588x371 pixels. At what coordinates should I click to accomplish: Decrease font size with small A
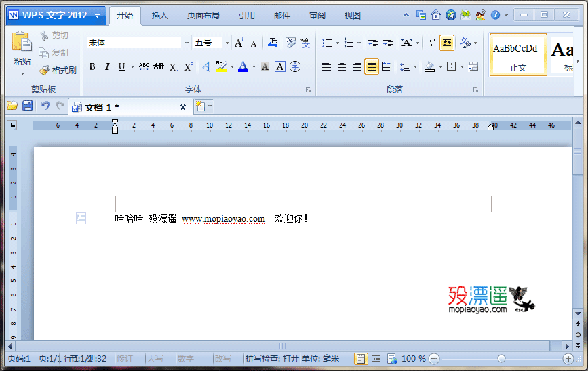pos(254,43)
